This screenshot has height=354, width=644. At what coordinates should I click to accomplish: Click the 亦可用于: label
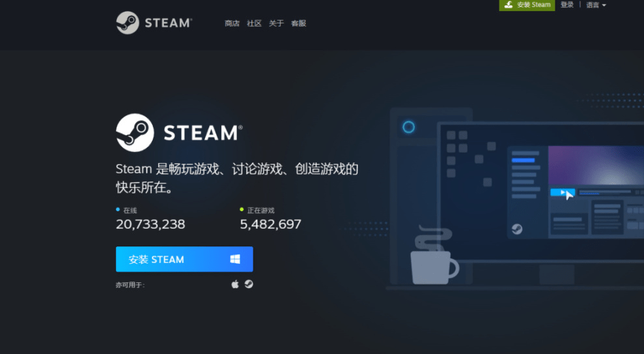[x=130, y=285]
